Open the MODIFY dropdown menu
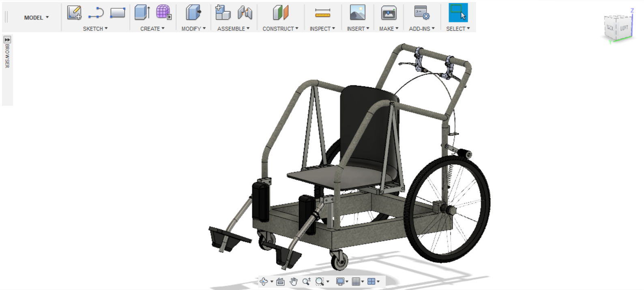 click(x=193, y=29)
